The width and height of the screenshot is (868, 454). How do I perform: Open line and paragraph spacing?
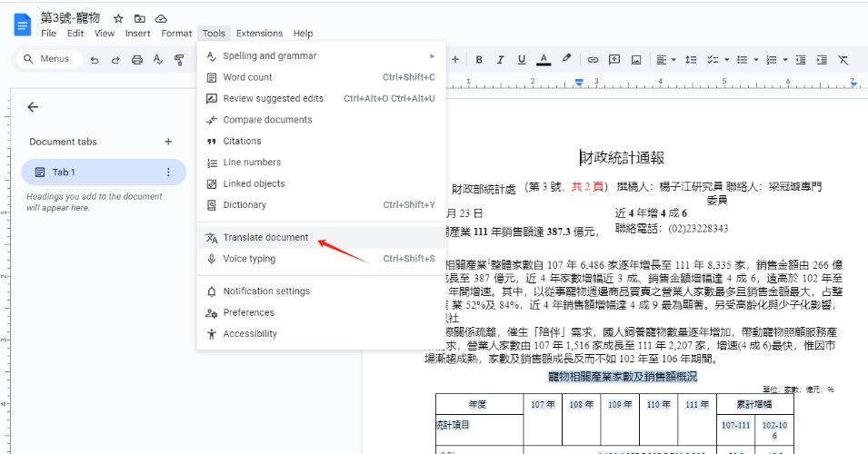coord(691,60)
